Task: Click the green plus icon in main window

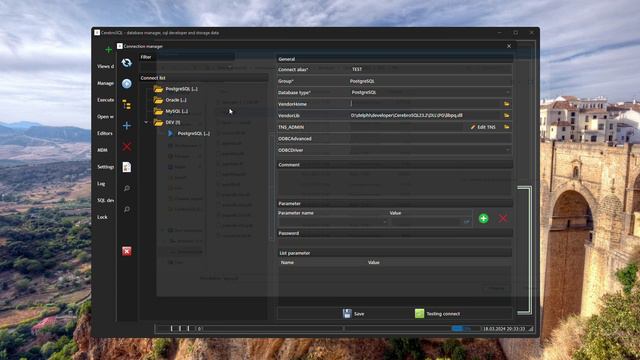Action: [x=109, y=50]
